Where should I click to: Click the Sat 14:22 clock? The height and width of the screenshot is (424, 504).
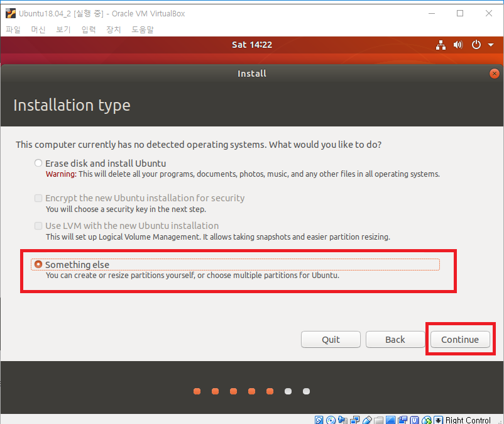(252, 45)
